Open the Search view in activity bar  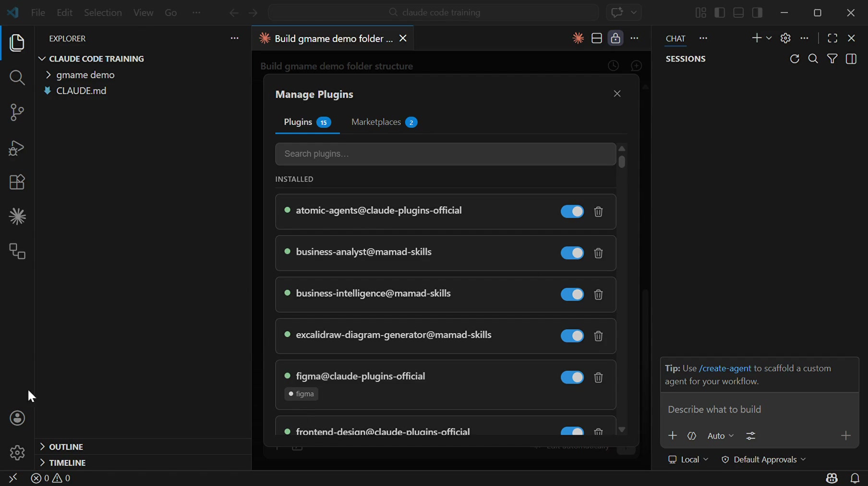point(17,77)
